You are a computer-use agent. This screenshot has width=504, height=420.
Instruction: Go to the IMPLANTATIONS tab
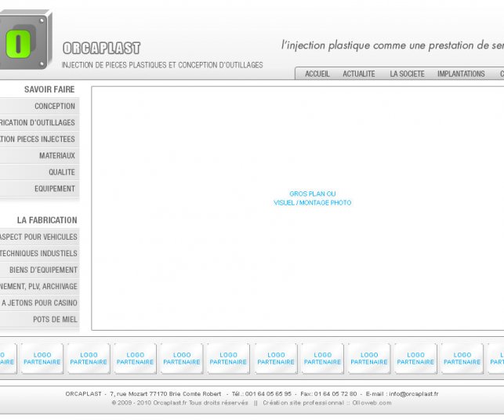point(461,74)
